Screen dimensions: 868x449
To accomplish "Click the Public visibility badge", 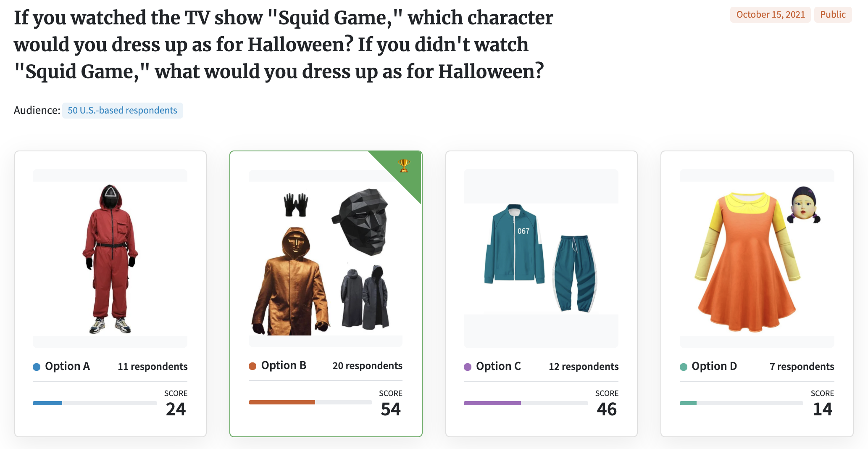I will 833,15.
